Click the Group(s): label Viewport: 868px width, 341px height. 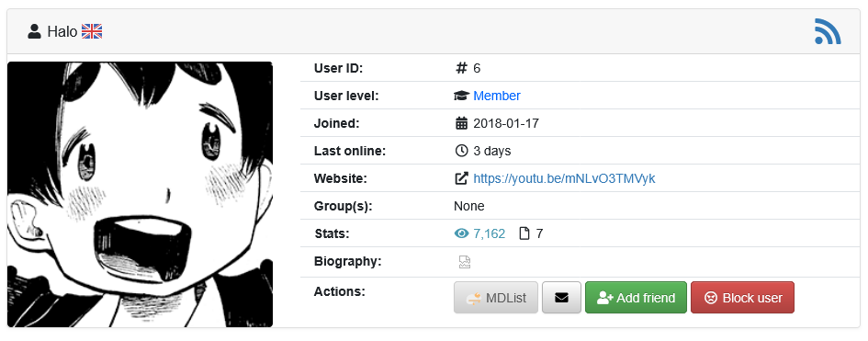(343, 206)
